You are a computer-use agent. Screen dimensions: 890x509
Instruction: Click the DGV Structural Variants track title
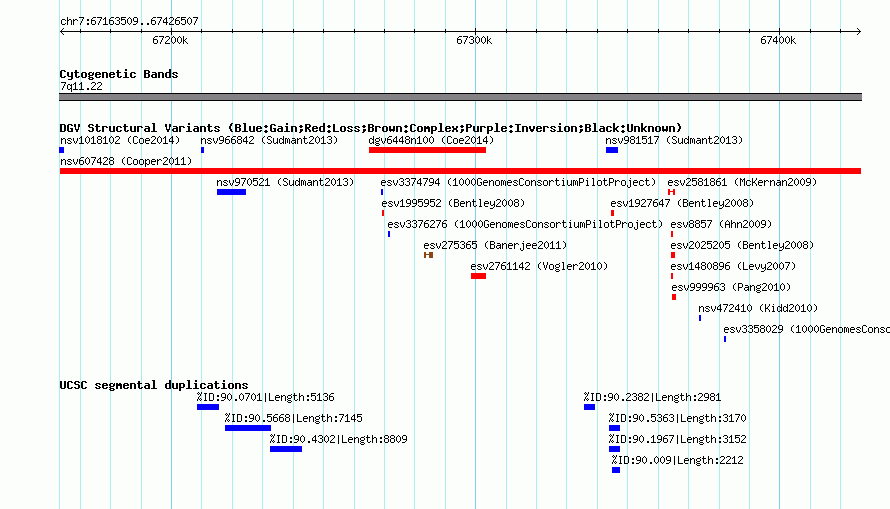[371, 128]
